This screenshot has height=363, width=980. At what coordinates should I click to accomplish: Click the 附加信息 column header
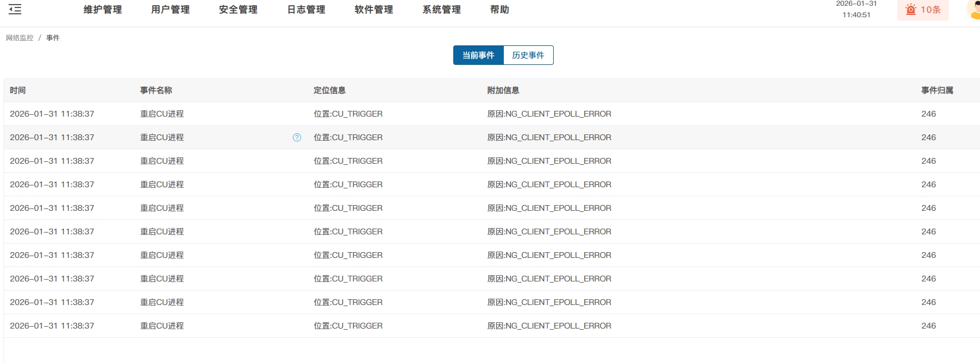coord(503,90)
